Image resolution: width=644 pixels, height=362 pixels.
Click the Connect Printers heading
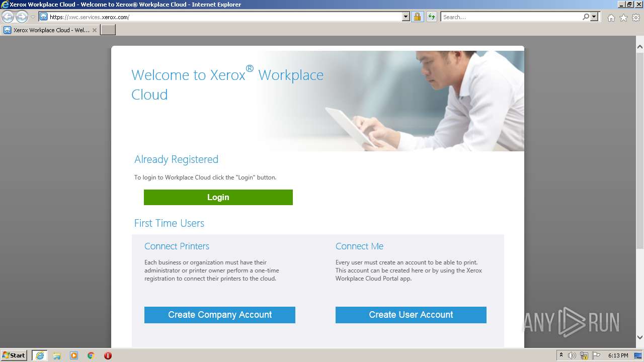(177, 246)
